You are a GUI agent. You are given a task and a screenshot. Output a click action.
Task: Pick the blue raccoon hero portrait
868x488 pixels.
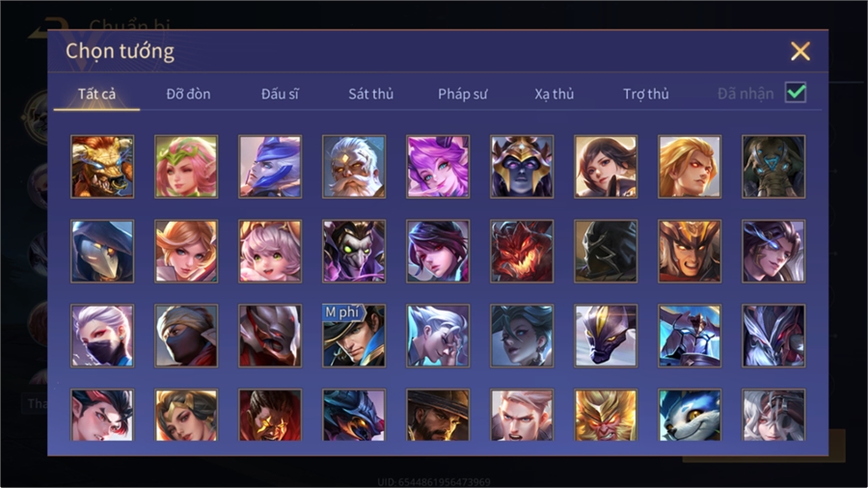click(690, 415)
